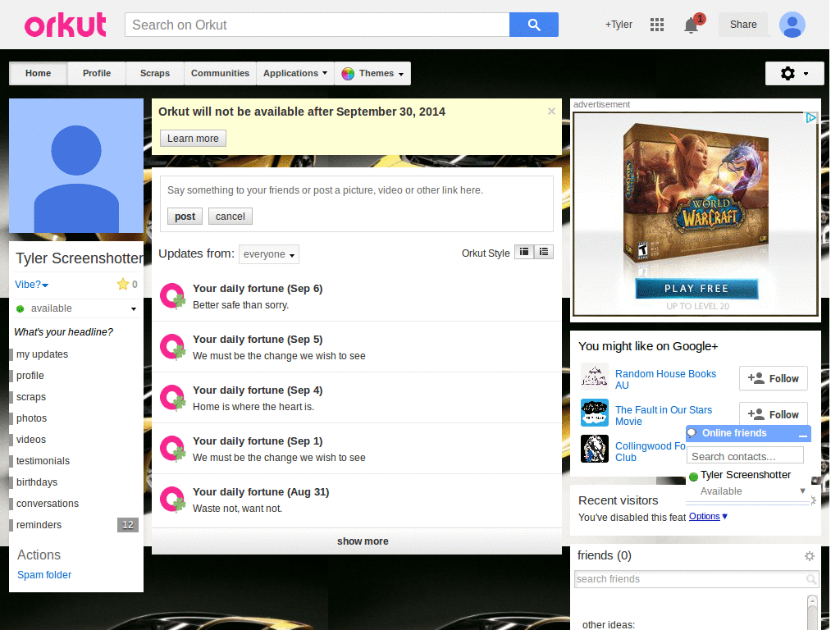Click the Themes color wheel icon
The image size is (840, 630).
coord(348,73)
